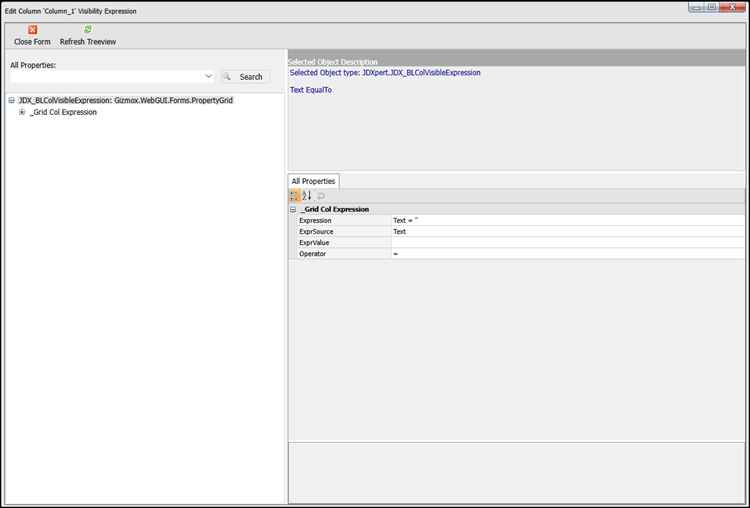
Task: Select the ExprSource property name cell
Action: coord(344,232)
